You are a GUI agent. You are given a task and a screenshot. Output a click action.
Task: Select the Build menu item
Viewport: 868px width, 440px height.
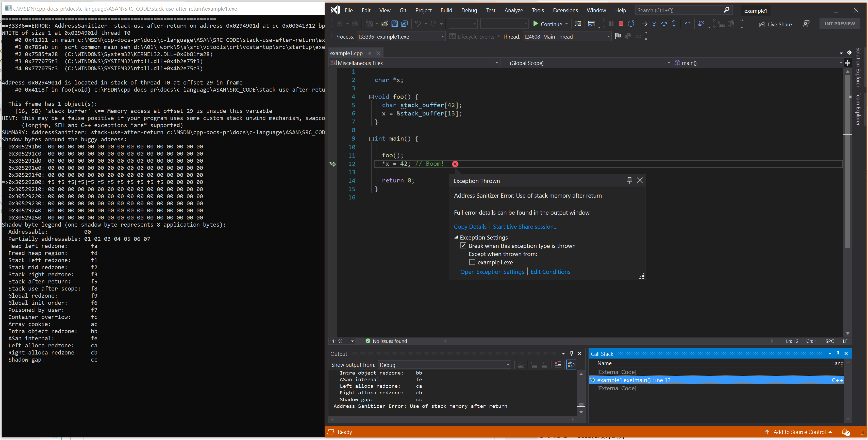click(x=446, y=10)
